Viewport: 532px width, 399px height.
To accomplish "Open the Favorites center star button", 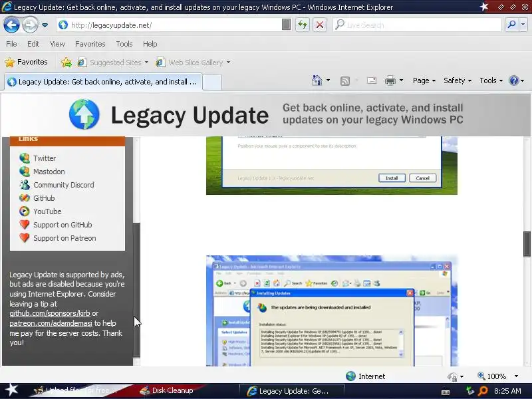I will [26, 62].
